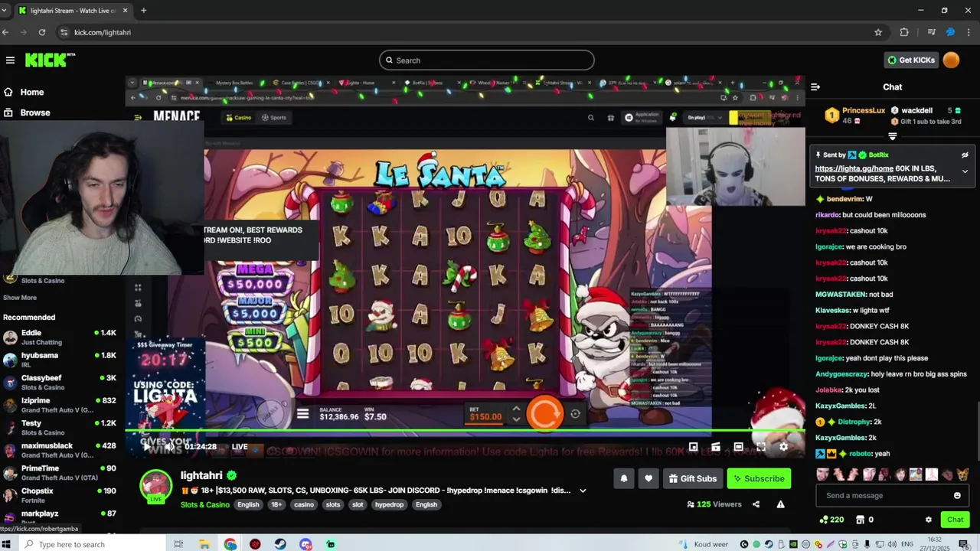Viewport: 980px width, 551px height.
Task: Open recommended channel Eddie
Action: pos(60,337)
